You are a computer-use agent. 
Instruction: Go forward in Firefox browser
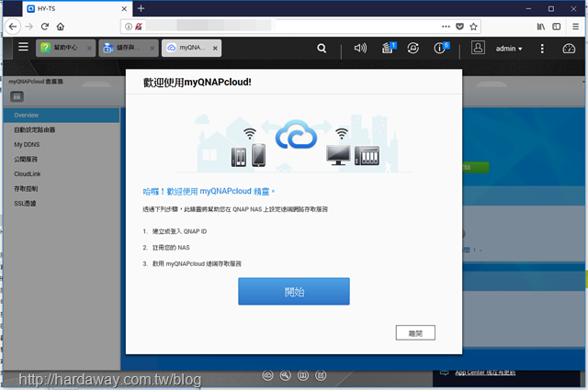click(x=28, y=27)
